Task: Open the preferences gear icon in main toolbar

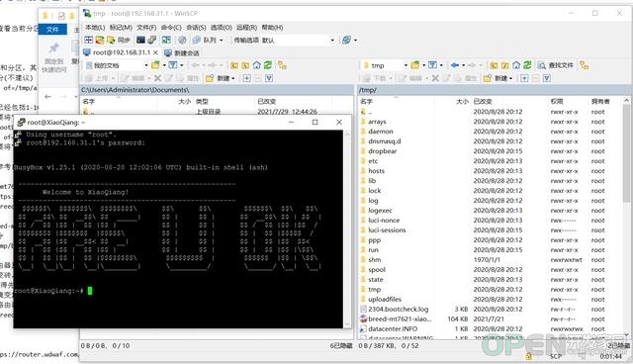Action: tap(182, 40)
